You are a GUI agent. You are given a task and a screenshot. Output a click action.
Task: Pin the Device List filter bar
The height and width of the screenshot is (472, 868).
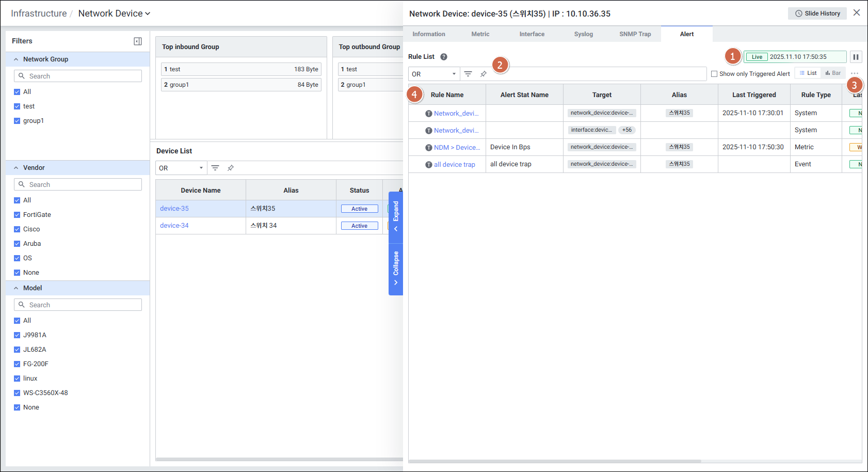coord(231,168)
